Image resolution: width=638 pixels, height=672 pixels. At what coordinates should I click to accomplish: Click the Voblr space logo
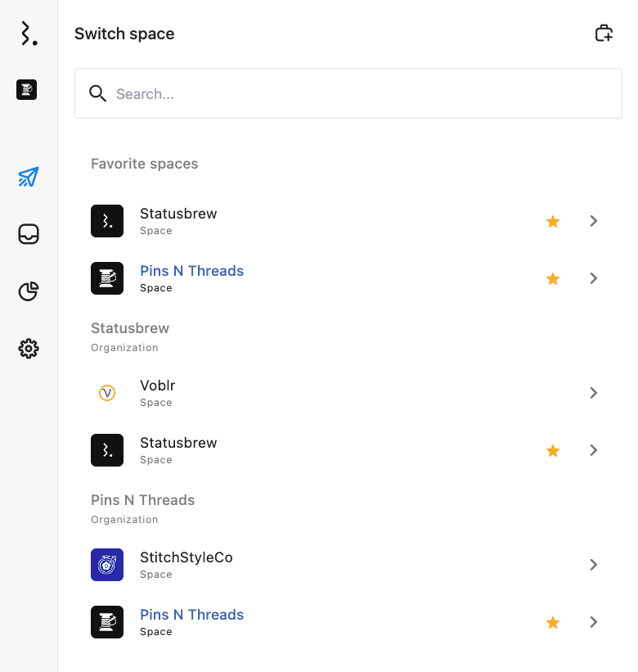pyautogui.click(x=107, y=393)
